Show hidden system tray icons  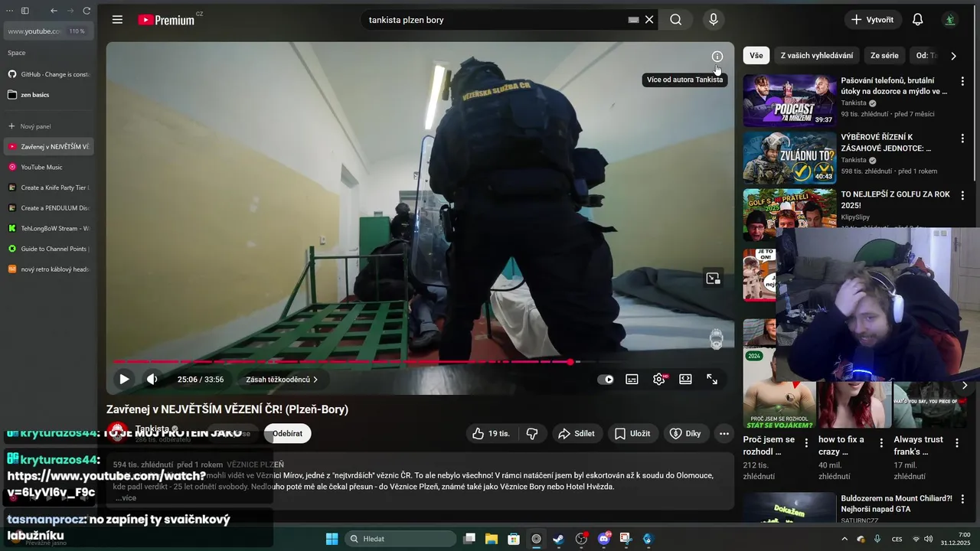844,539
